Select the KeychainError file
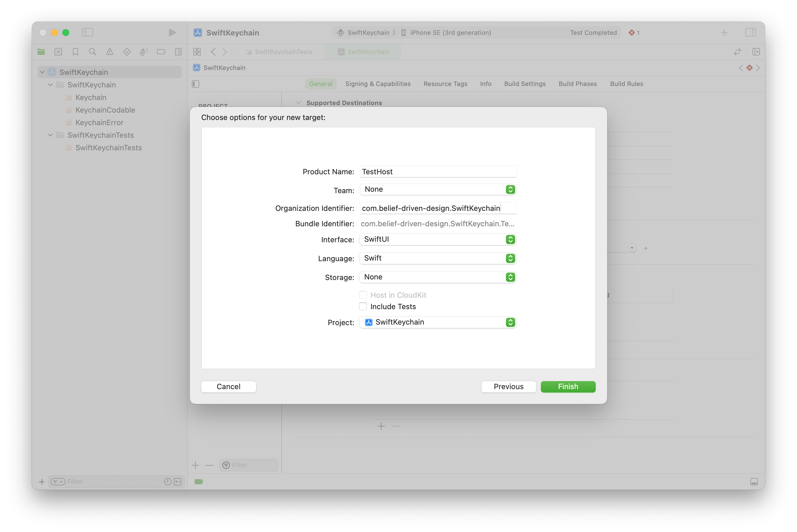This screenshot has width=797, height=532. 94,123
